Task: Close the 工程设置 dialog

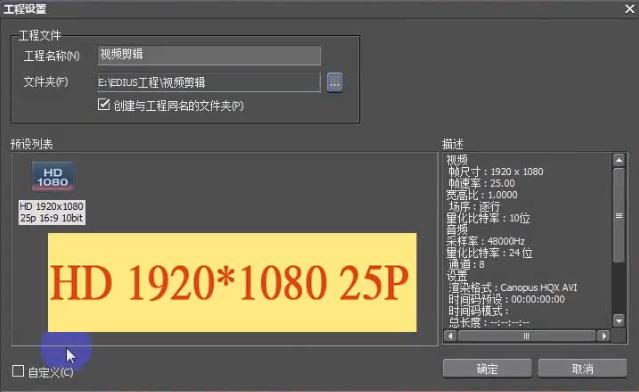Action: [x=630, y=9]
